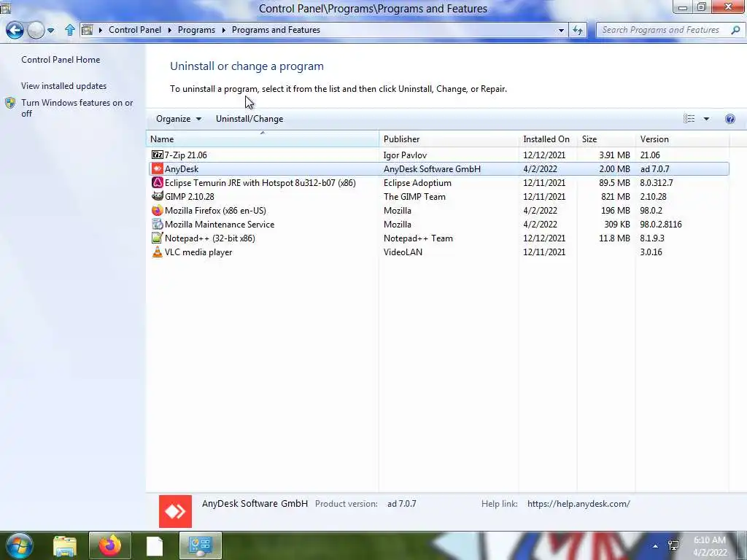Select the VLC media player entry
This screenshot has height=560, width=747.
point(438,252)
